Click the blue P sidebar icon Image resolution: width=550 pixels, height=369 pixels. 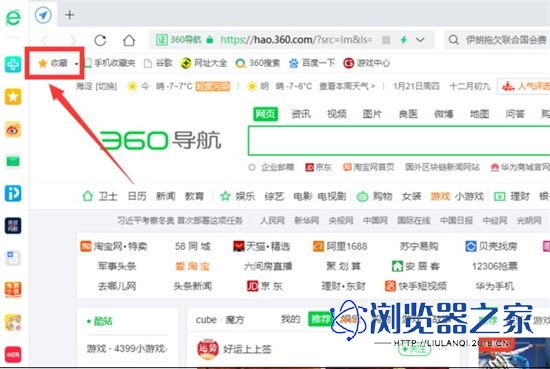point(13,193)
